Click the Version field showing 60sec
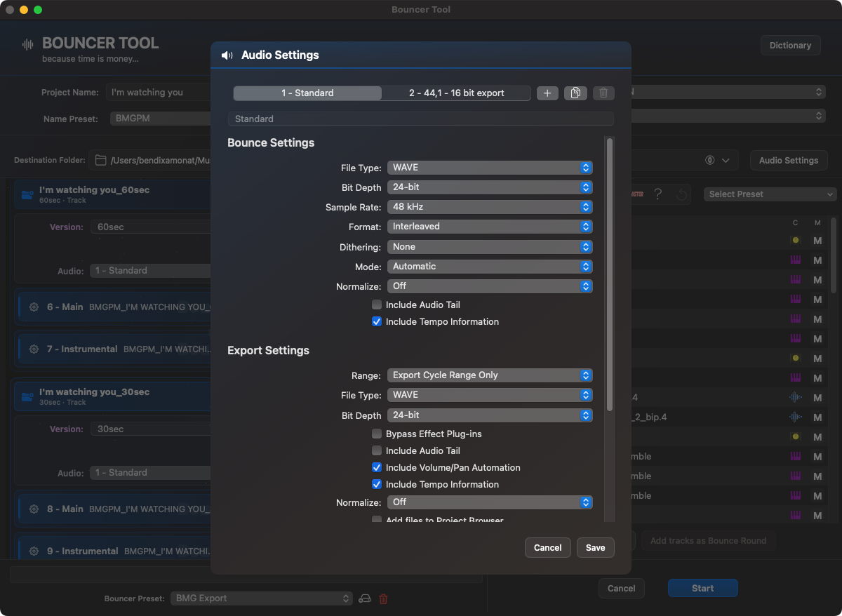 click(150, 227)
